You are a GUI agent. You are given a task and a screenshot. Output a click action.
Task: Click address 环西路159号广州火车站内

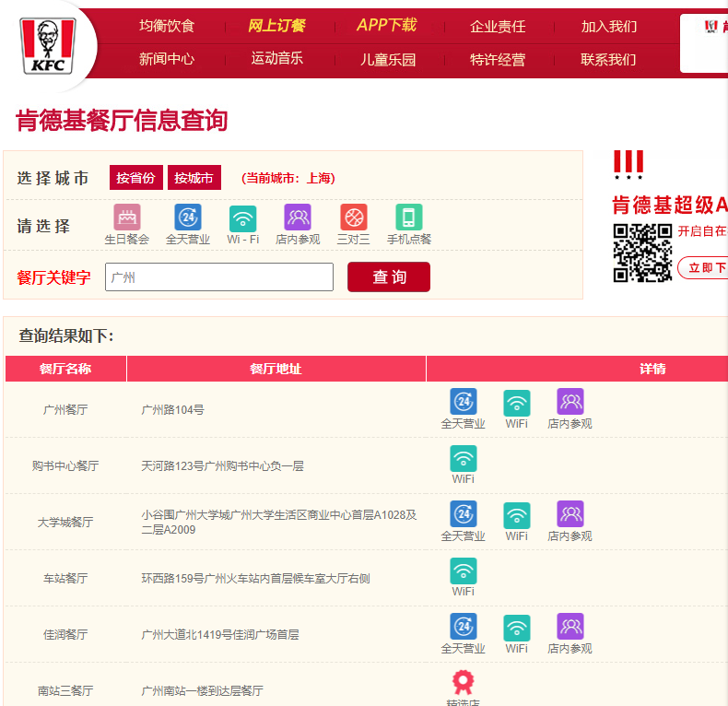point(256,578)
